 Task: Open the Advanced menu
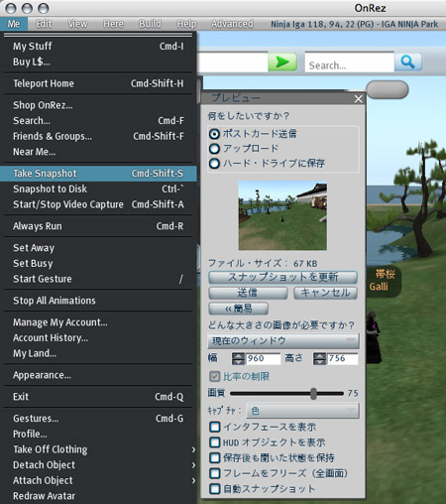pos(232,24)
